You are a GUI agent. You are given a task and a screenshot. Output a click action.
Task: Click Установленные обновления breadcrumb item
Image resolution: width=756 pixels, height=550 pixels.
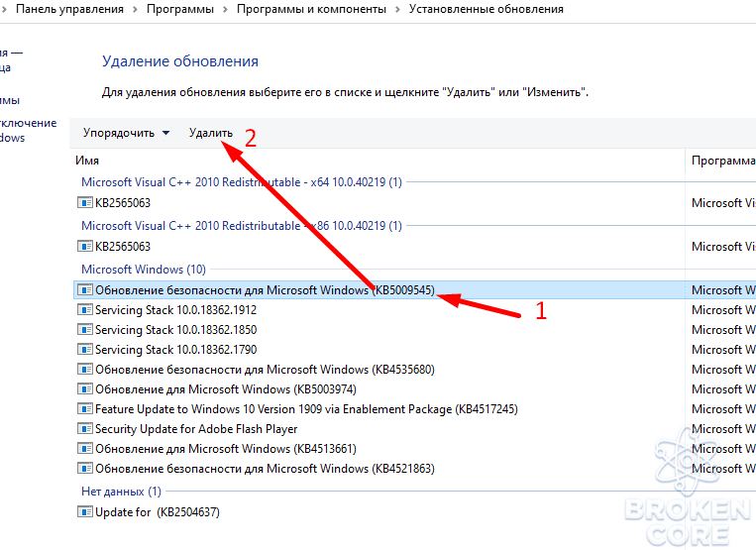point(486,9)
